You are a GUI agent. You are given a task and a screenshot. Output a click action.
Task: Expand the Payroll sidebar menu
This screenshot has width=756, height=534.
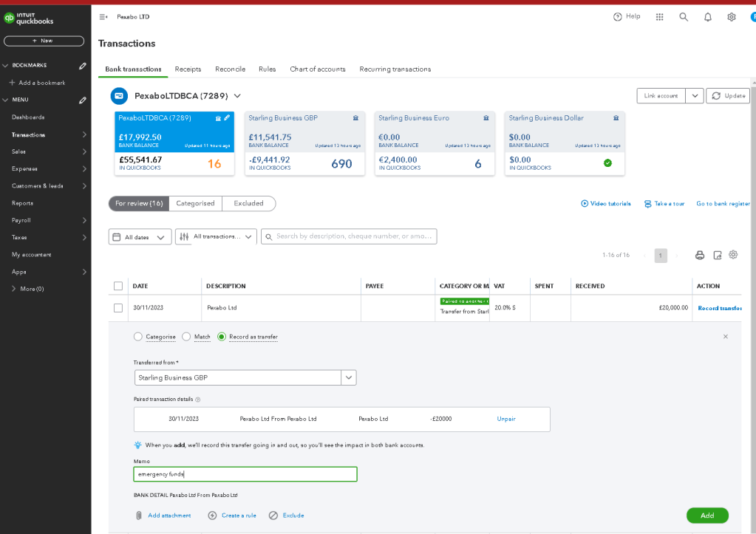click(x=84, y=220)
